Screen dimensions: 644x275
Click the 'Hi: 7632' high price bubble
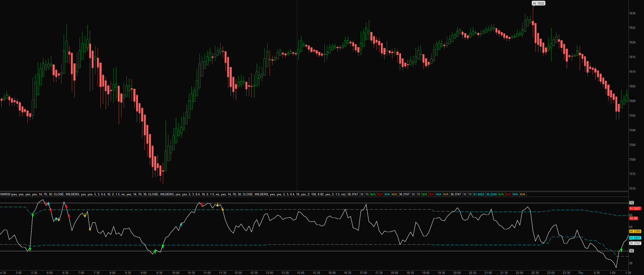coord(538,3)
